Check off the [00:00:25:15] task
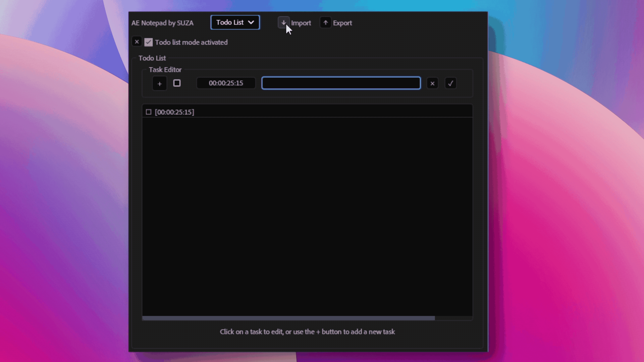Viewport: 644px width, 362px height. coord(149,112)
